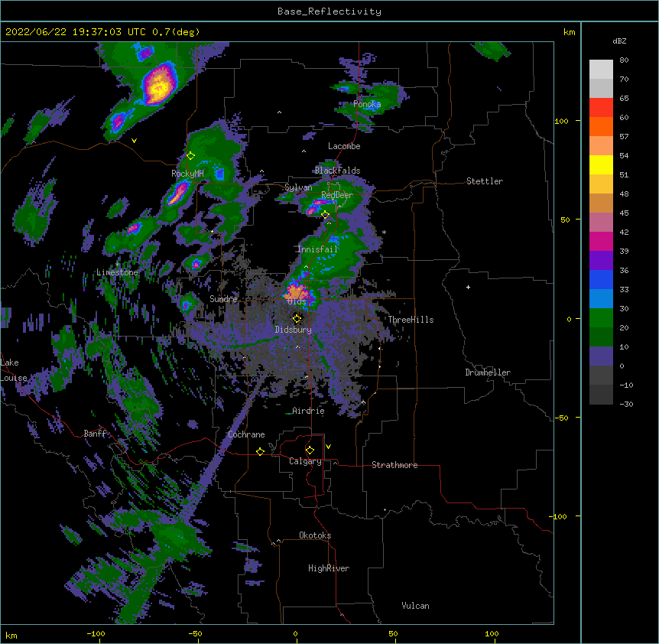Choose the light blue 30-33 dBZ legend swatch
Viewport: 659px width, 644px height.
(601, 299)
